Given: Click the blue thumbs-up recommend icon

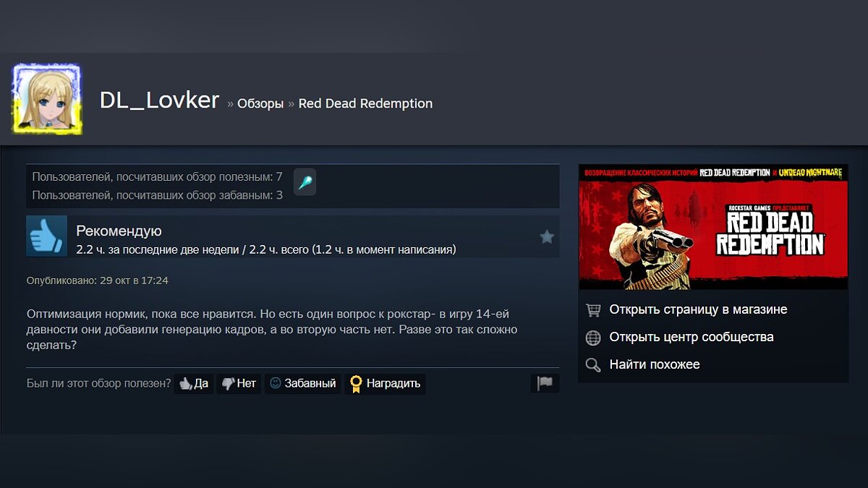Looking at the screenshot, I should coord(47,236).
